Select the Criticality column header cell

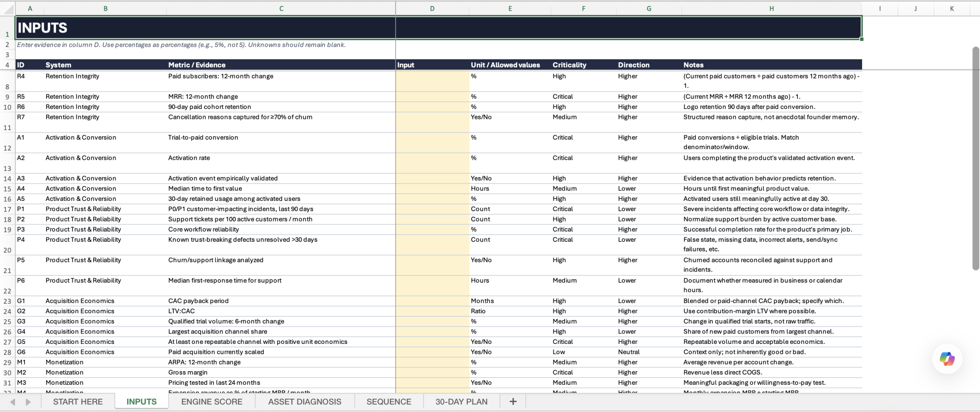click(583, 65)
